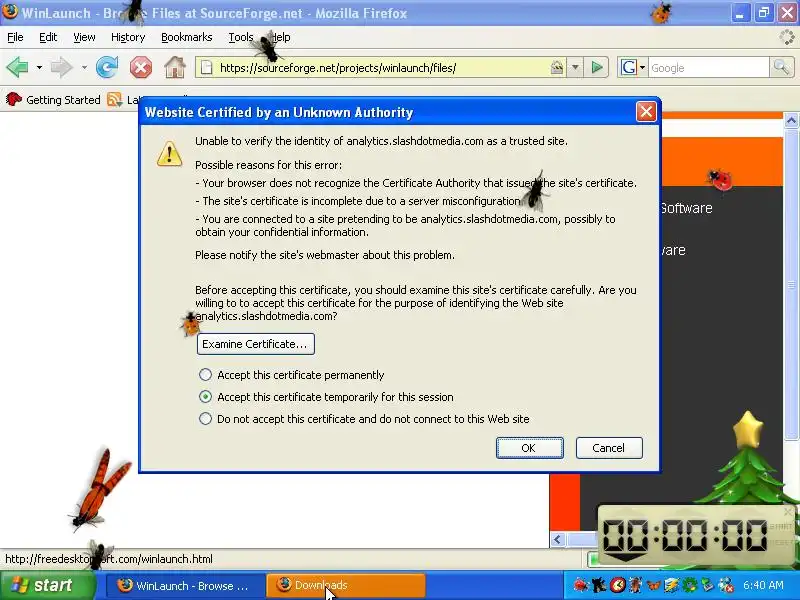Viewport: 800px width, 600px height.
Task: Open the Home page icon
Action: [174, 67]
